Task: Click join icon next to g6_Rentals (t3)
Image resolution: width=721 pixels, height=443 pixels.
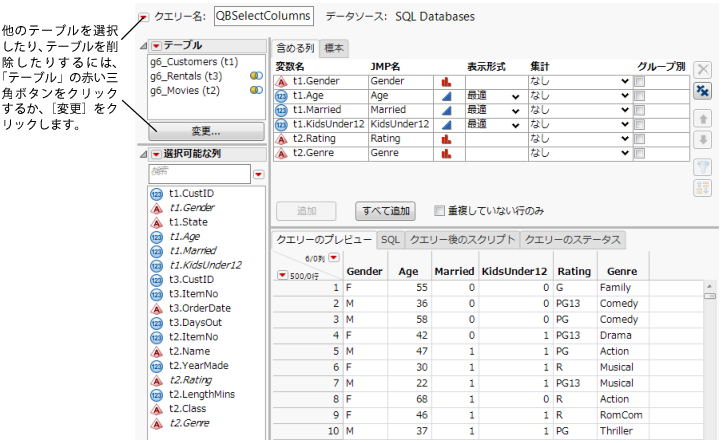Action: pyautogui.click(x=256, y=76)
